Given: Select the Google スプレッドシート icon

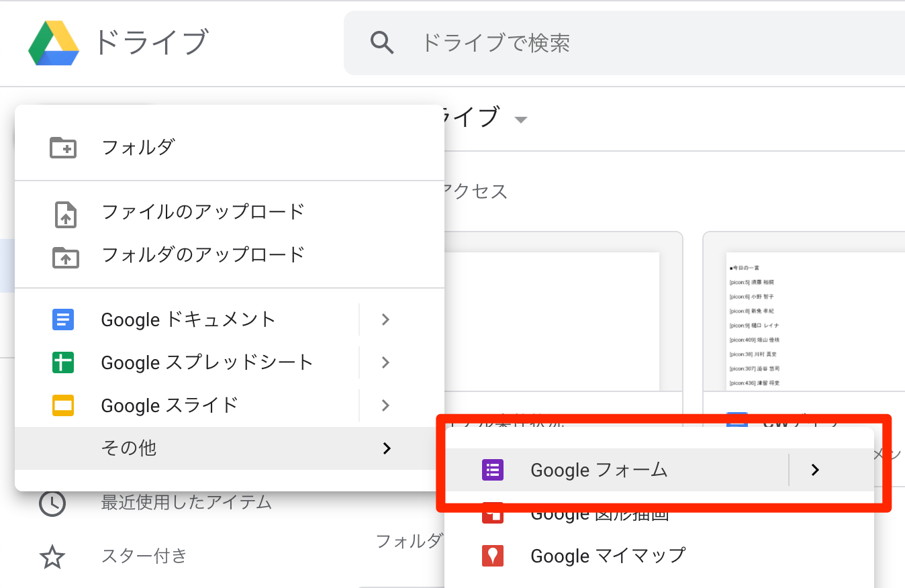Looking at the screenshot, I should pos(63,362).
